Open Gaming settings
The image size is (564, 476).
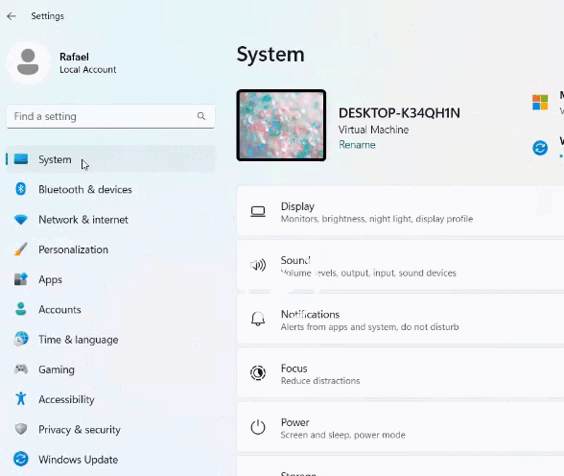click(x=111, y=369)
